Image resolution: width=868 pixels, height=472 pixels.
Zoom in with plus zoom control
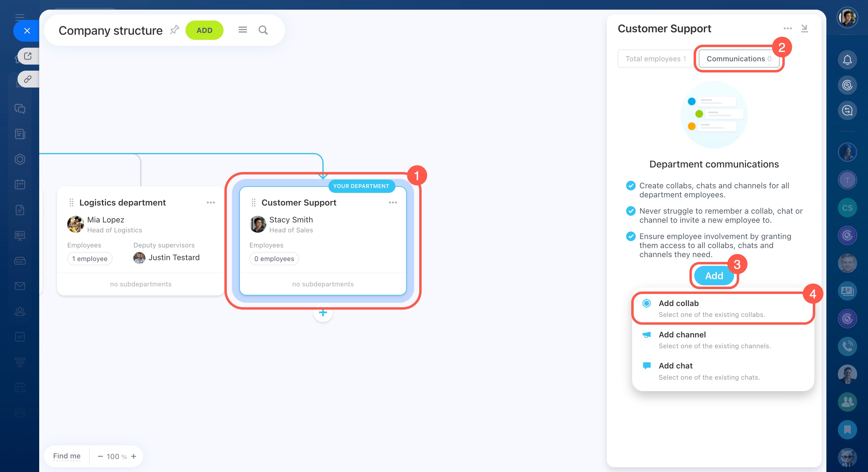click(134, 456)
